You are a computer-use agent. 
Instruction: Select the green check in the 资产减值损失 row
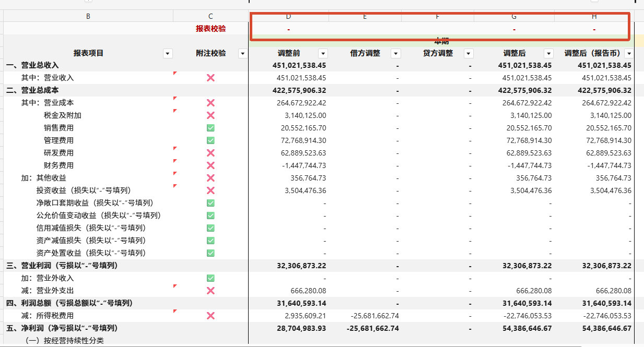pos(210,241)
